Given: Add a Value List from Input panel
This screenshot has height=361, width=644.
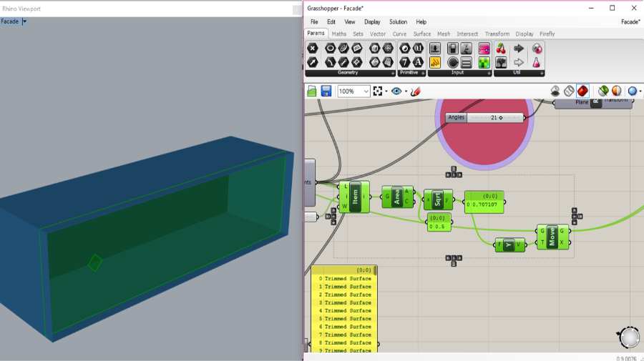Looking at the screenshot, I should 466,62.
